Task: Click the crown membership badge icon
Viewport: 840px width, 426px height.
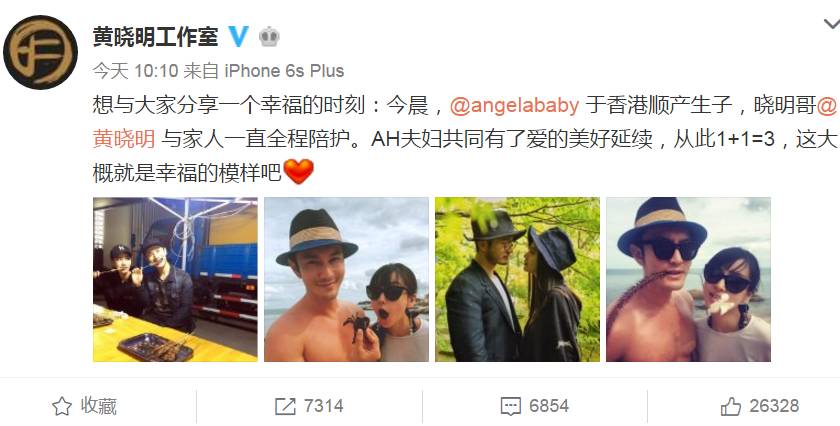Action: pyautogui.click(x=269, y=37)
